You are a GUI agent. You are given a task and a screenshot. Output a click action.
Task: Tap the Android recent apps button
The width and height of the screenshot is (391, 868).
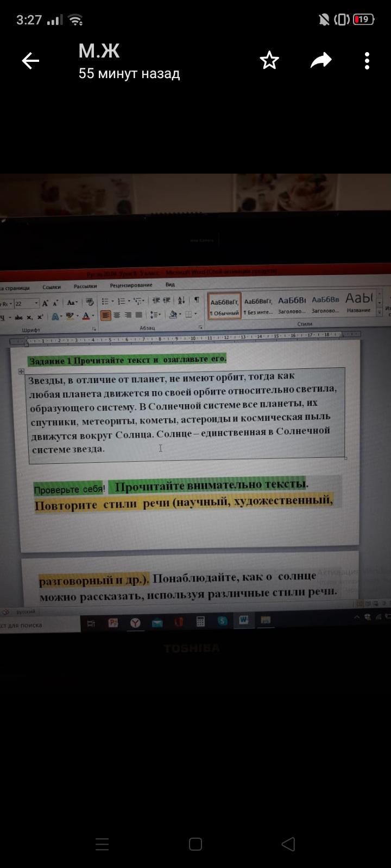[102, 844]
